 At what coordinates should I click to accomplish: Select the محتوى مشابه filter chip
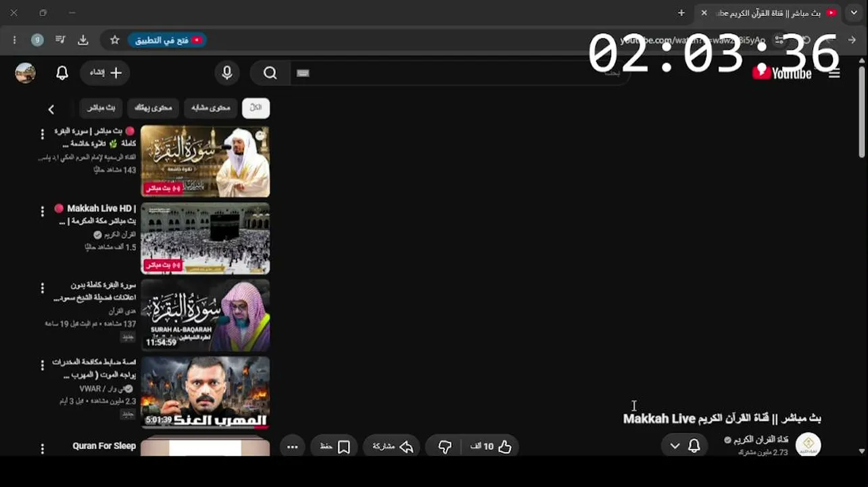[210, 108]
